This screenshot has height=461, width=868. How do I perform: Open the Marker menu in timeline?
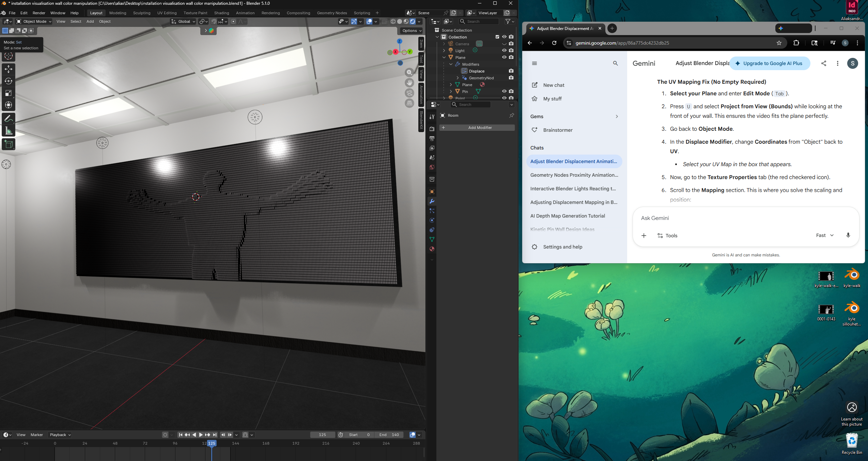[x=37, y=435]
